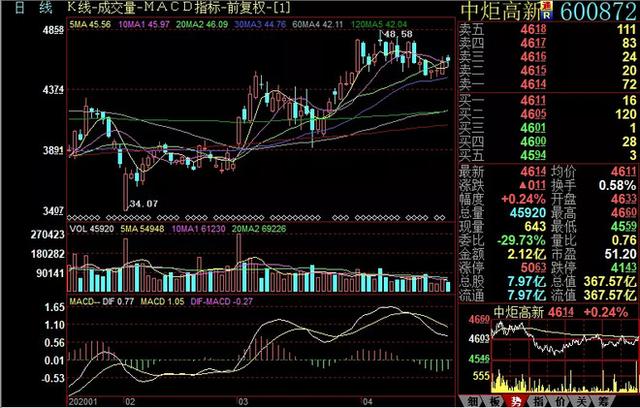Open the 板 tab at the bottom
Screen dimensions: 640x408
494,401
